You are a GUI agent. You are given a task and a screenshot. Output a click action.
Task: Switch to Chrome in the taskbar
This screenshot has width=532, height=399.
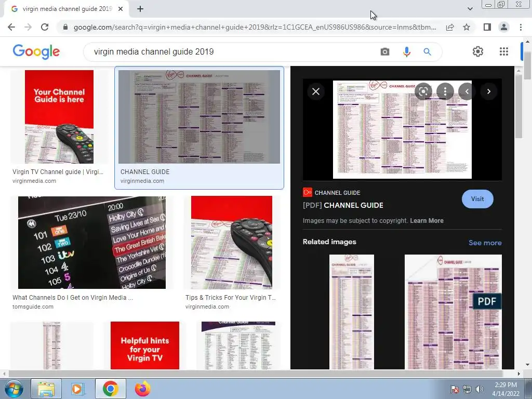click(110, 389)
